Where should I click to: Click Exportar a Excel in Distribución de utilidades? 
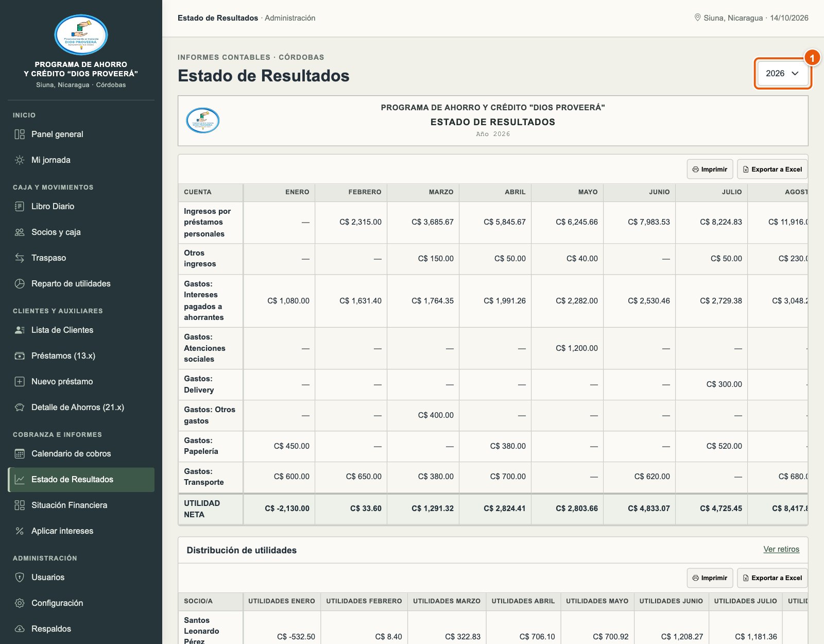(772, 578)
